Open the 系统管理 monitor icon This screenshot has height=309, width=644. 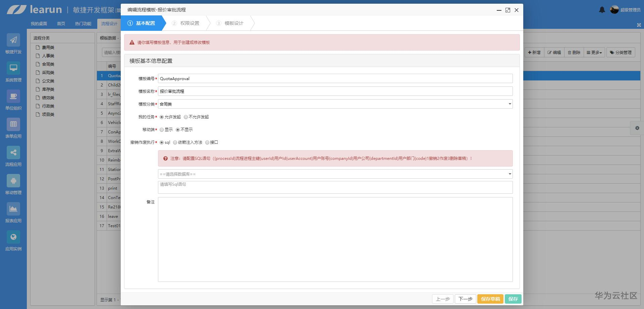coord(13,68)
